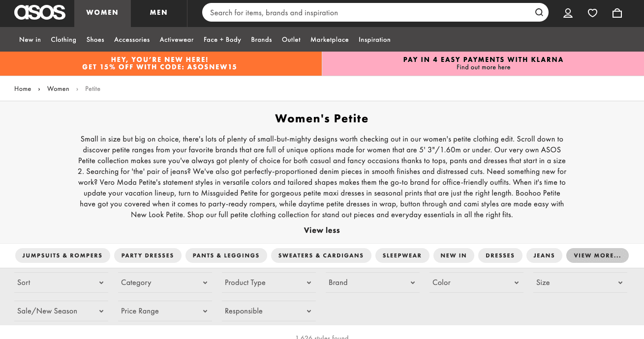Screen dimensions: 644x339
Task: Click the View More... pill
Action: (597, 255)
